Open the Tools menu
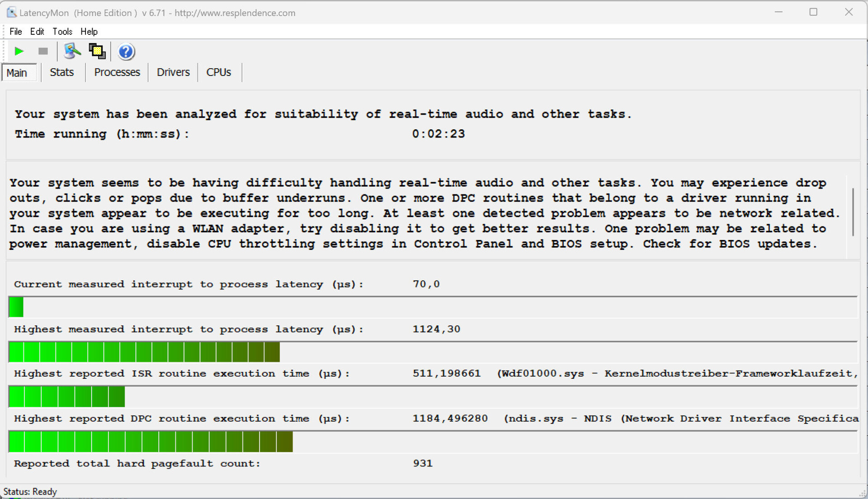Image resolution: width=868 pixels, height=499 pixels. click(62, 32)
